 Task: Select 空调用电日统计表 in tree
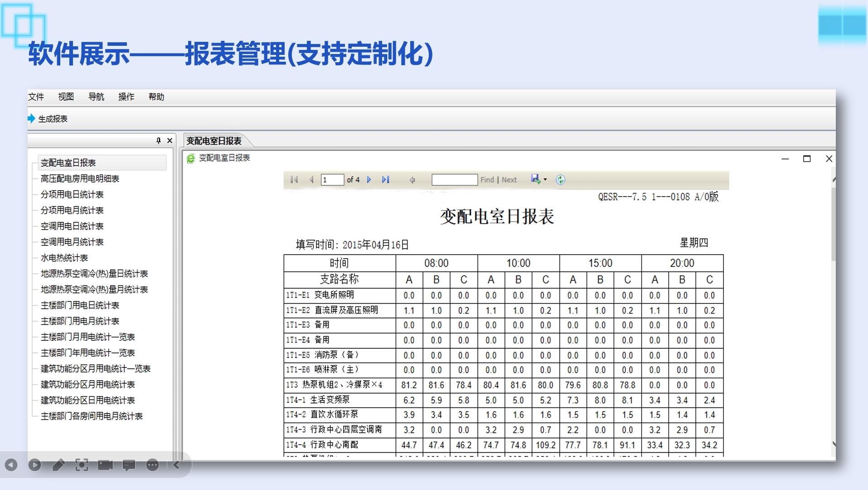click(72, 226)
